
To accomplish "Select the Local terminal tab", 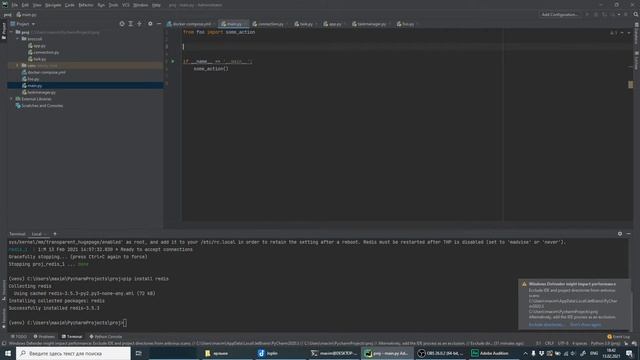I will click(37, 234).
